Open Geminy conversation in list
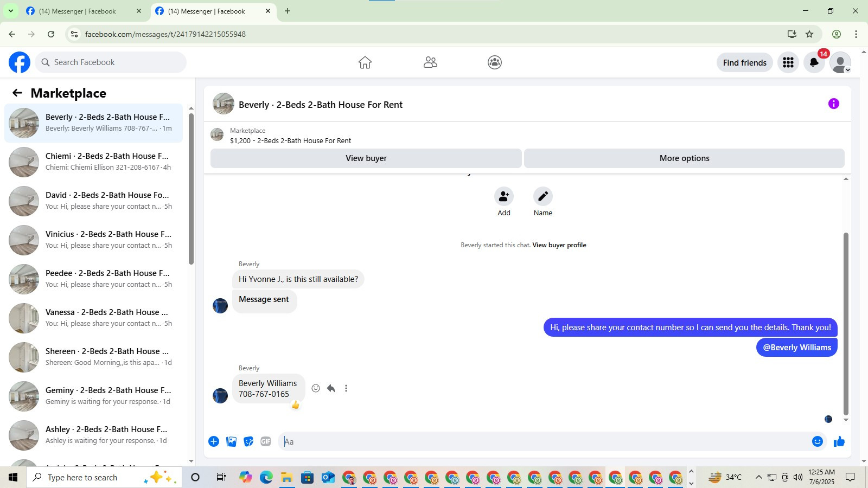The width and height of the screenshot is (868, 488). 93,396
